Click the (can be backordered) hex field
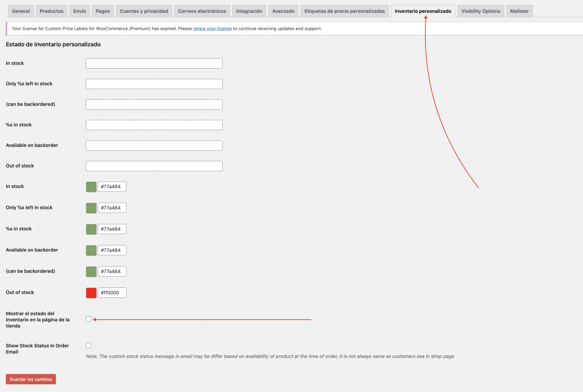The height and width of the screenshot is (392, 583). click(x=112, y=271)
